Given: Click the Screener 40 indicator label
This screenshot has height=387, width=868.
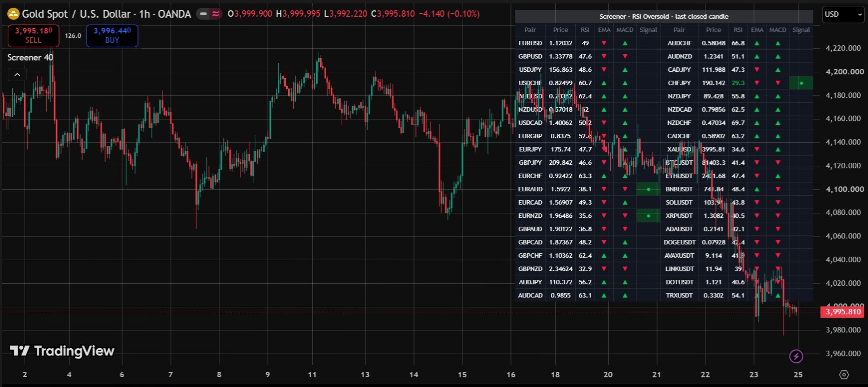Looking at the screenshot, I should pos(30,58).
